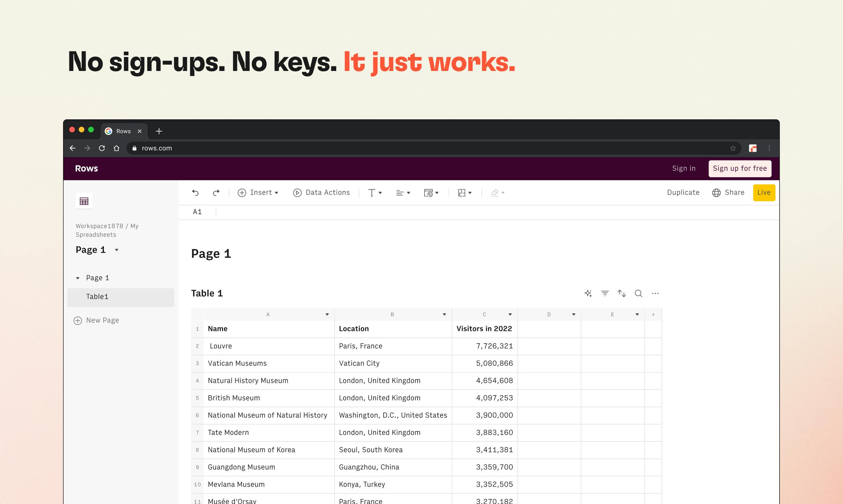Image resolution: width=843 pixels, height=504 pixels.
Task: Add a new column with the plus
Action: click(653, 314)
